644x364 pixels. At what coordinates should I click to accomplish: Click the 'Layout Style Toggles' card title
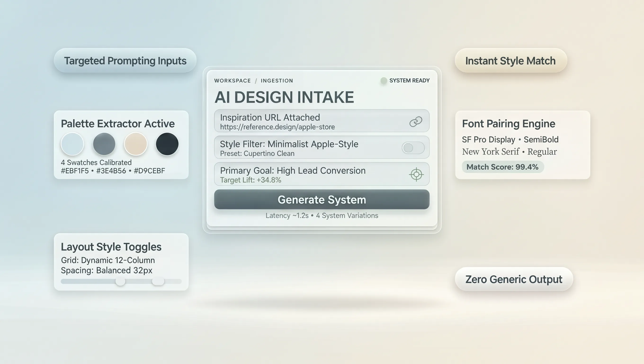111,247
